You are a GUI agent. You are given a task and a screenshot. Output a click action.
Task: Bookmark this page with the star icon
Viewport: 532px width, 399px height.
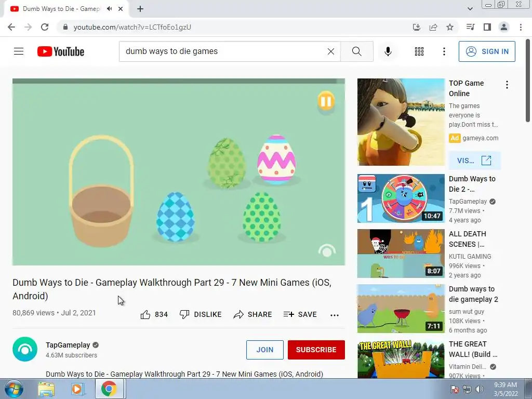coord(450,27)
